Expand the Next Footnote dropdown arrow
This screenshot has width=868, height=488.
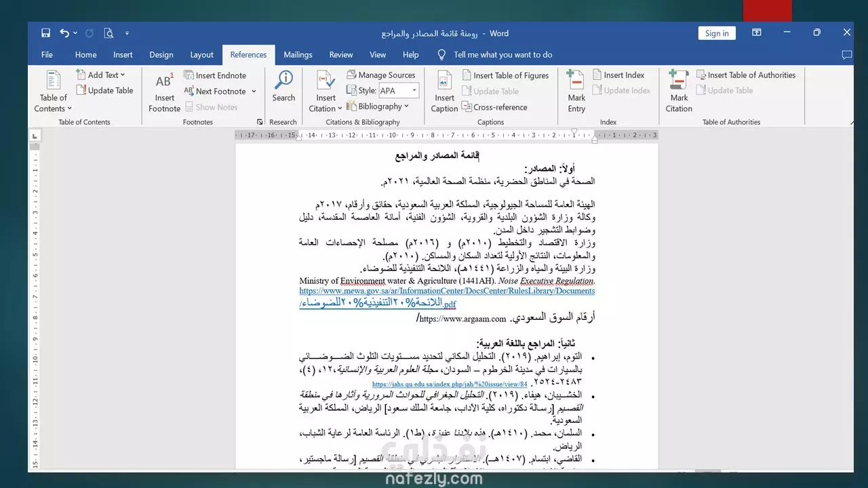254,91
